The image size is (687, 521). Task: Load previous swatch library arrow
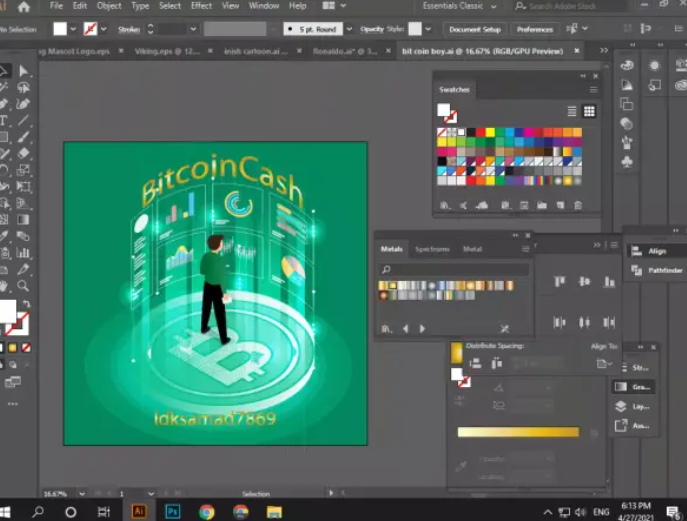[x=406, y=329]
